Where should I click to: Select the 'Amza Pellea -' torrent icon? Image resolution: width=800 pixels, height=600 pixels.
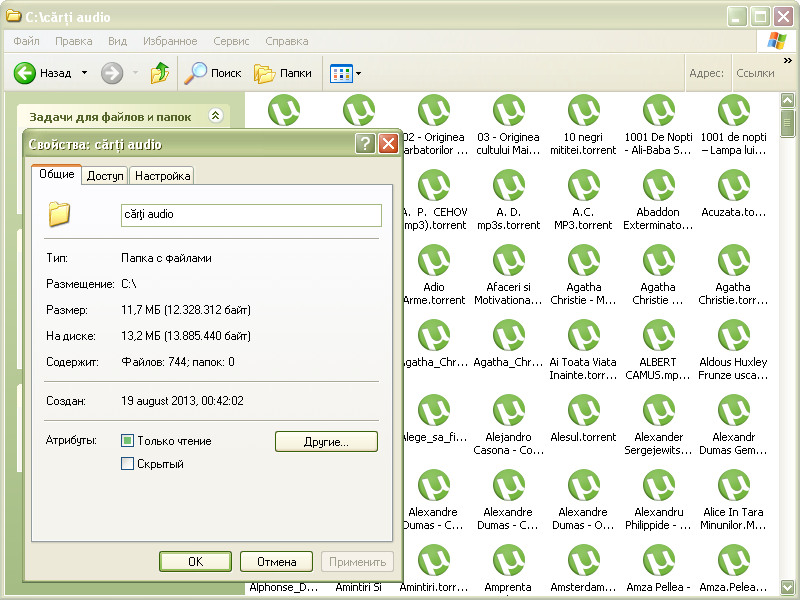click(x=659, y=560)
